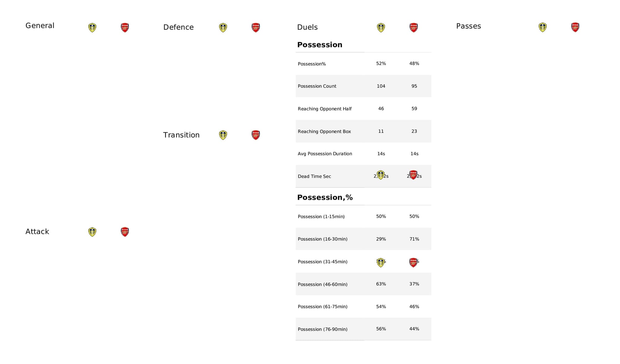This screenshot has height=364, width=620.
Task: Click the Duels section header link
Action: point(308,27)
